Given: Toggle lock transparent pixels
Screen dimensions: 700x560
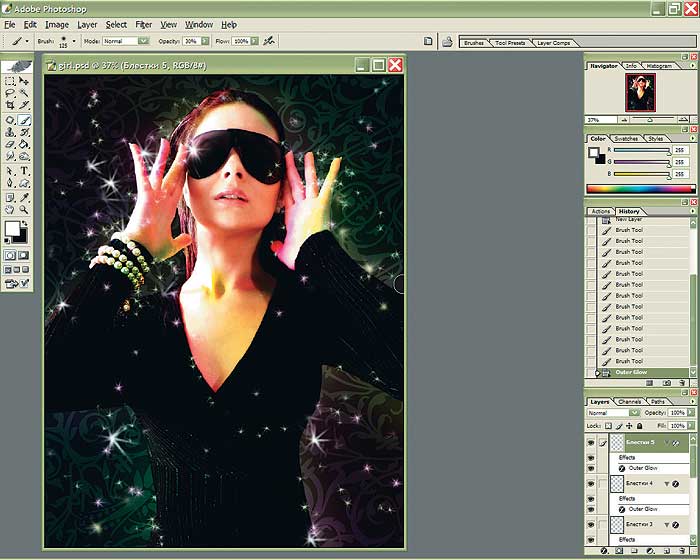Looking at the screenshot, I should click(x=608, y=426).
